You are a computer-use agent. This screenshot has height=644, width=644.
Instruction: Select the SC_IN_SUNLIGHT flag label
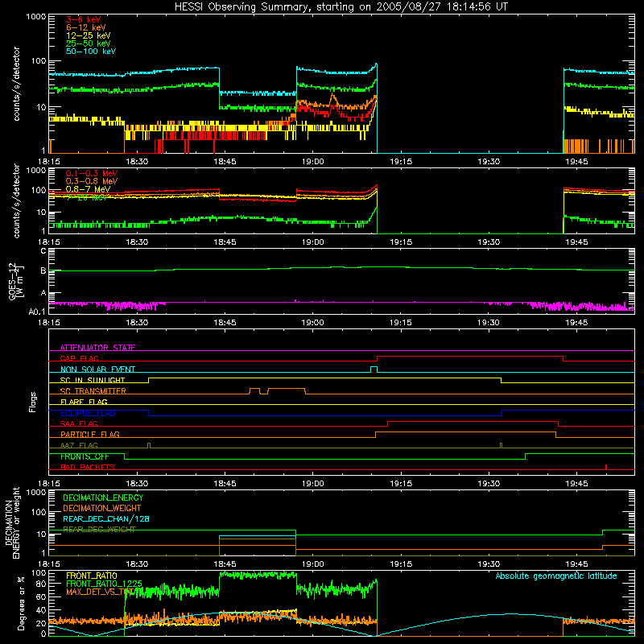pos(93,380)
